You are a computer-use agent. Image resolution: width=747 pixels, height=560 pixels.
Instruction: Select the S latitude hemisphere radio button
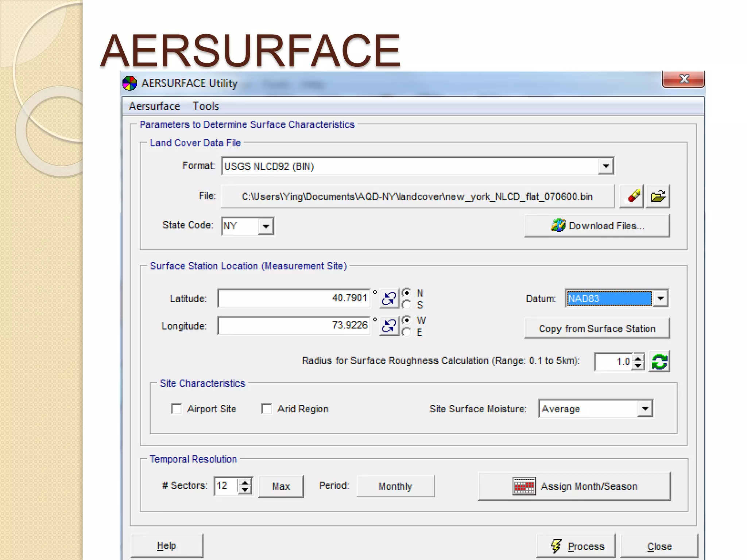pyautogui.click(x=407, y=305)
